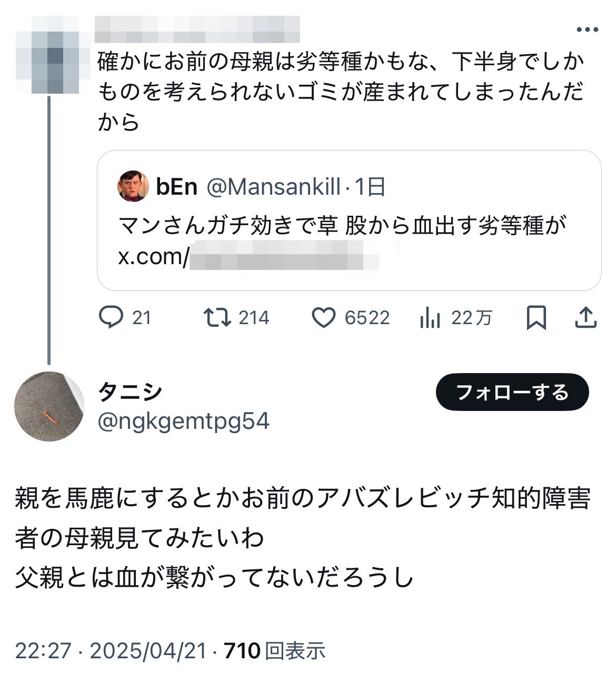Tap the share upload icon
Screen dimensions: 616x683
click(x=585, y=318)
